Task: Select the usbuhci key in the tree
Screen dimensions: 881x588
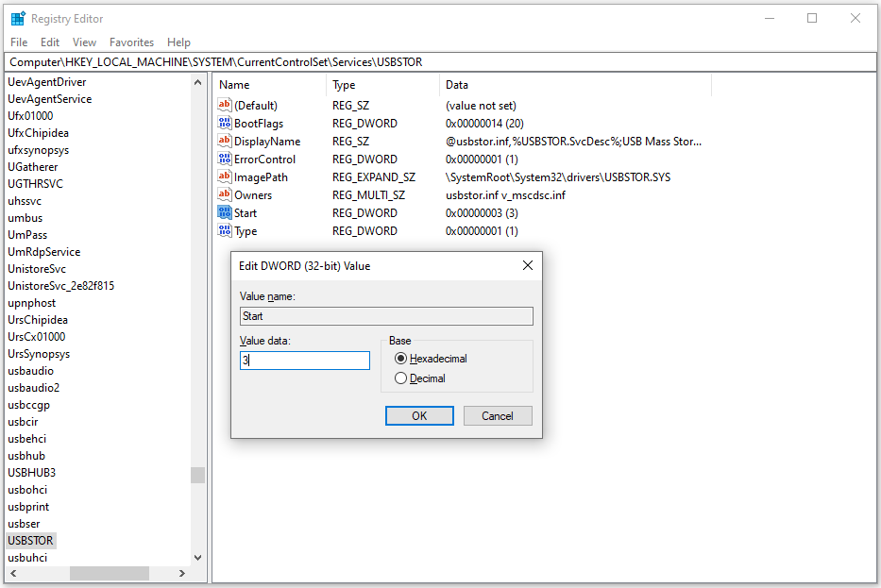Action: [27, 558]
